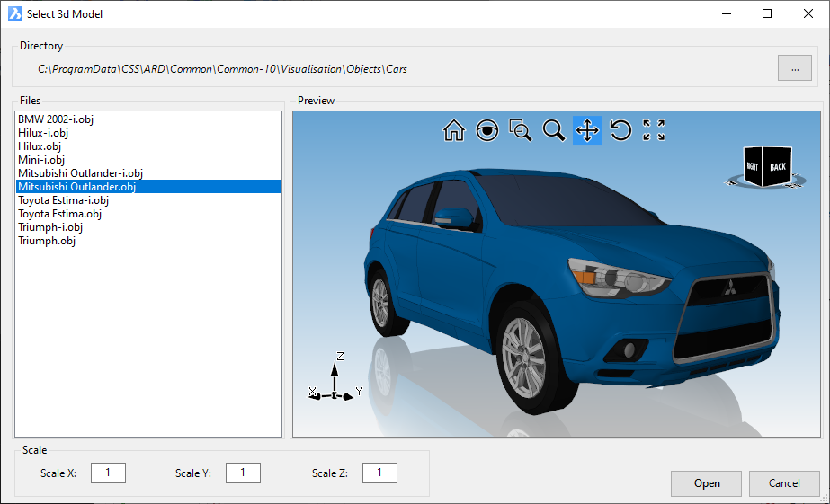This screenshot has height=504, width=830.
Task: Click the XYZ axis indicator
Action: (x=335, y=377)
